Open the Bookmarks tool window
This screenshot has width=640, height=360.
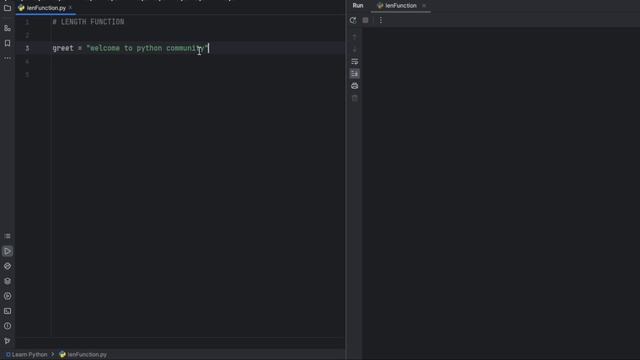[x=7, y=43]
